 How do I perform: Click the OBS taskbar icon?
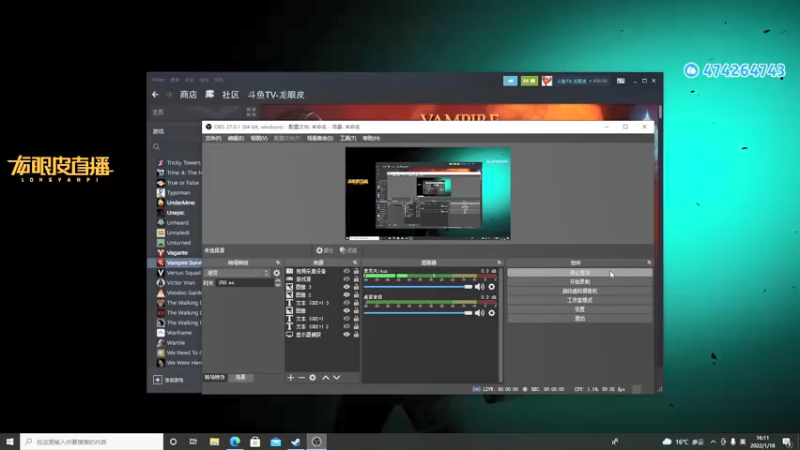[x=316, y=441]
